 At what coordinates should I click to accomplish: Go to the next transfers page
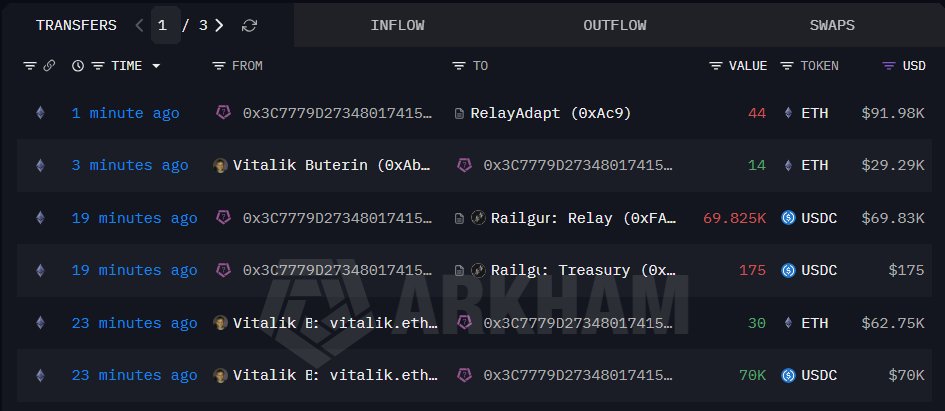point(219,25)
